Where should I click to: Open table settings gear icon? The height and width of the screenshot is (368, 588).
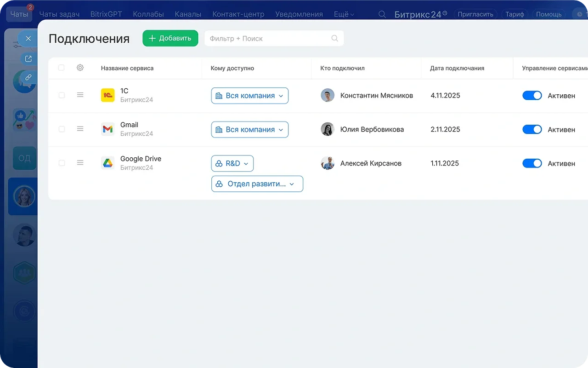(80, 68)
